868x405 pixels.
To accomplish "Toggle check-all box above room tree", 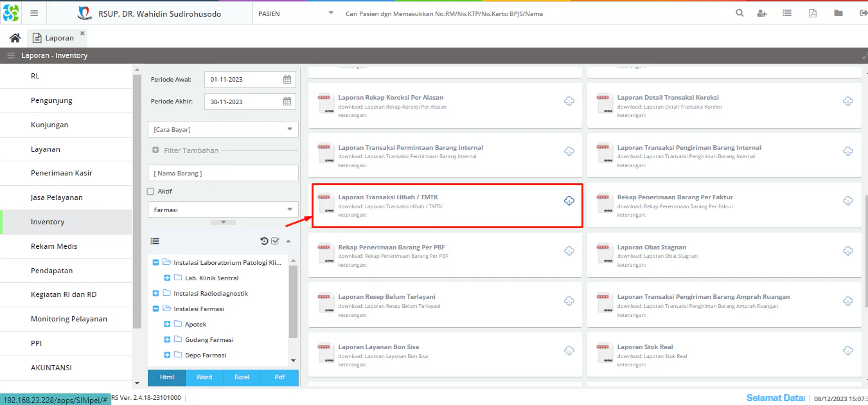I will 275,241.
